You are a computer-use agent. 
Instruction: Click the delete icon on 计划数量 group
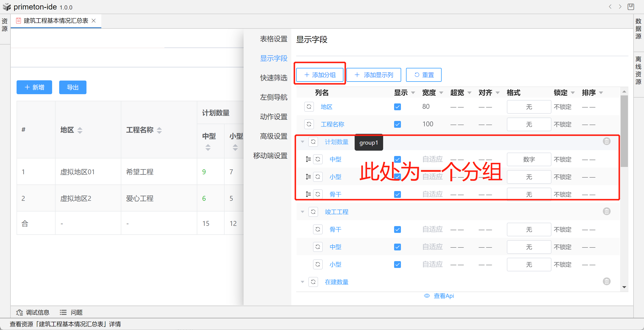[606, 141]
